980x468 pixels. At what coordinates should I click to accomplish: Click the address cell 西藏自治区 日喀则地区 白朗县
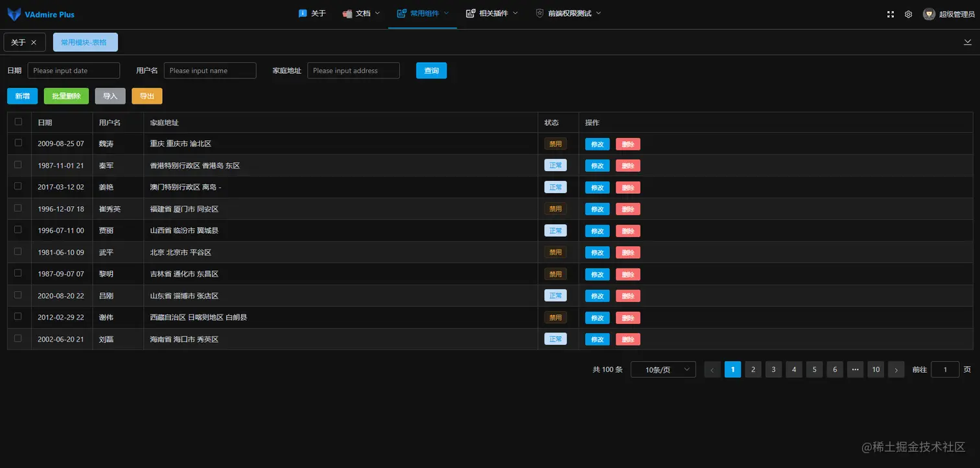point(198,318)
